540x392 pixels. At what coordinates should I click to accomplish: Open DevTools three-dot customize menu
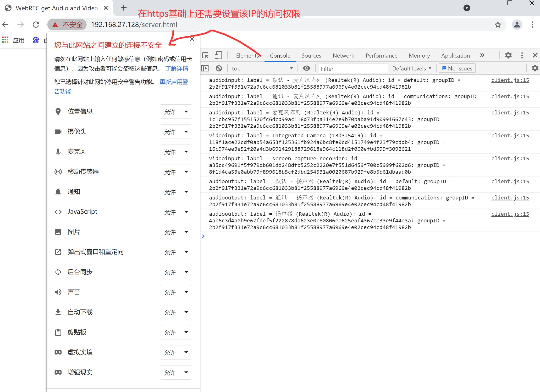522,55
